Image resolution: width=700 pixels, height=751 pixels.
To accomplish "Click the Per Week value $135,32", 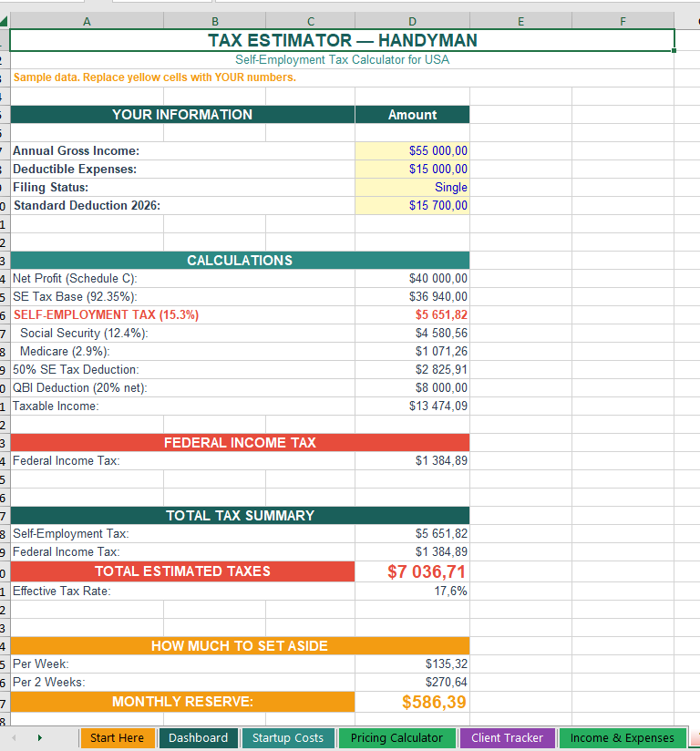I will pyautogui.click(x=413, y=664).
